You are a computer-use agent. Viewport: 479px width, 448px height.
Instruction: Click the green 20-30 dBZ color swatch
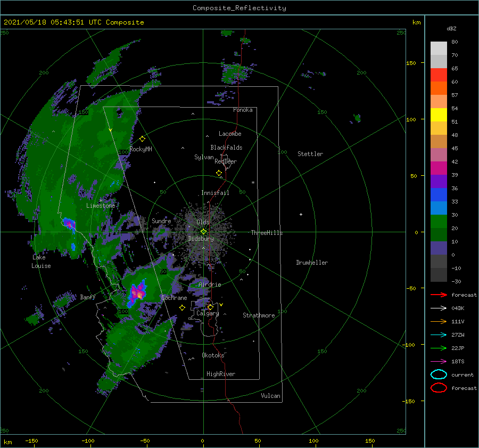click(x=439, y=222)
